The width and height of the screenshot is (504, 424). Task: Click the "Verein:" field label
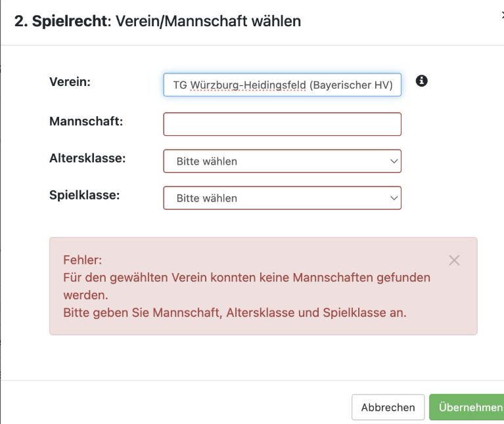click(x=70, y=83)
